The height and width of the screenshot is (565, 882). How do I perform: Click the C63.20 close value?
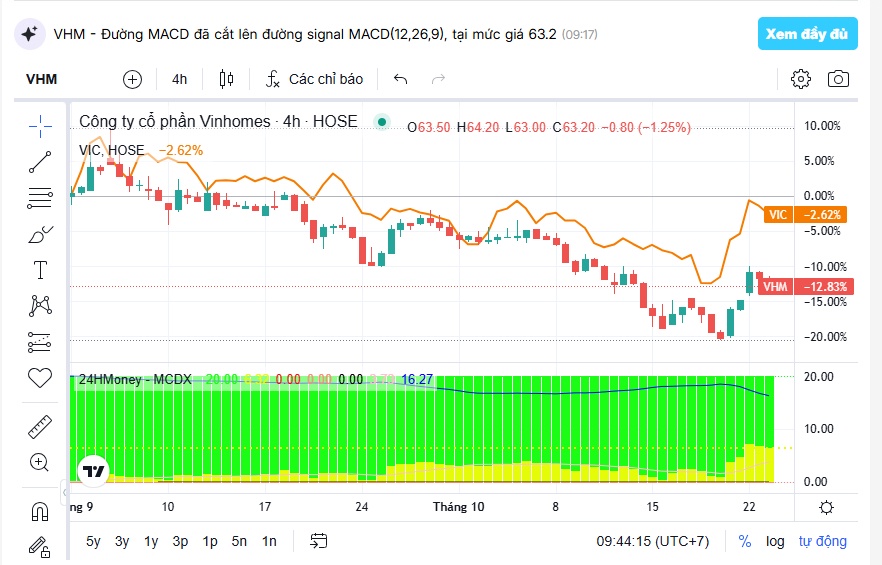pos(573,128)
